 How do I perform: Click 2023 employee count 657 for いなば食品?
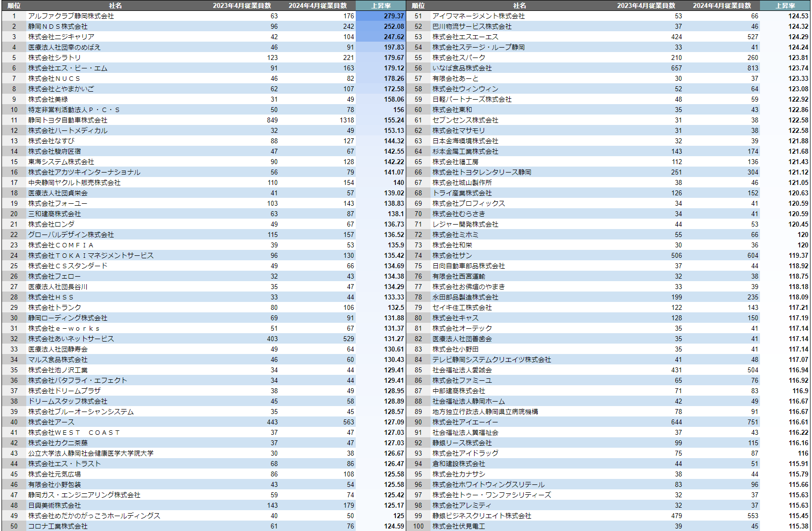coord(676,68)
